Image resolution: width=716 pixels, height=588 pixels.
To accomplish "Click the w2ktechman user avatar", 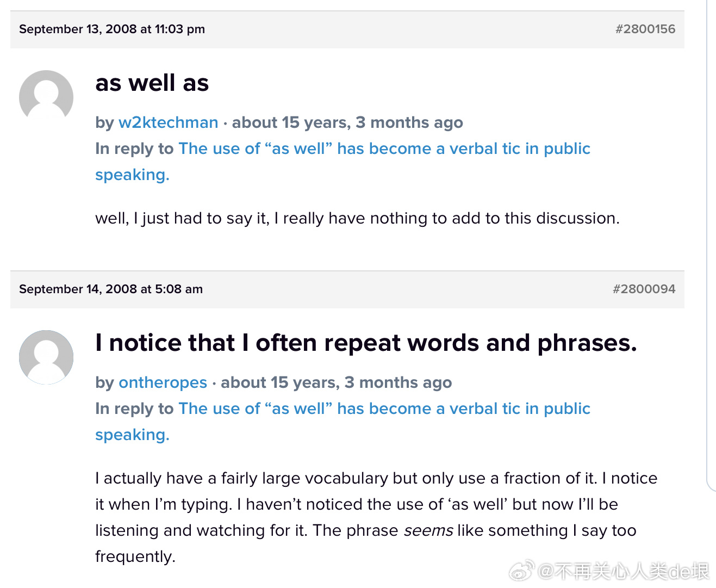I will 46,97.
